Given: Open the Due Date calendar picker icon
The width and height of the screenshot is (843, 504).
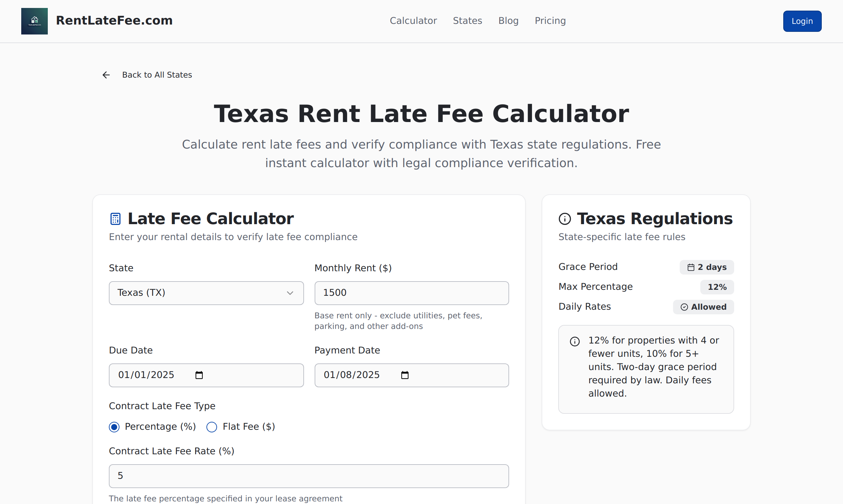Looking at the screenshot, I should [x=199, y=375].
